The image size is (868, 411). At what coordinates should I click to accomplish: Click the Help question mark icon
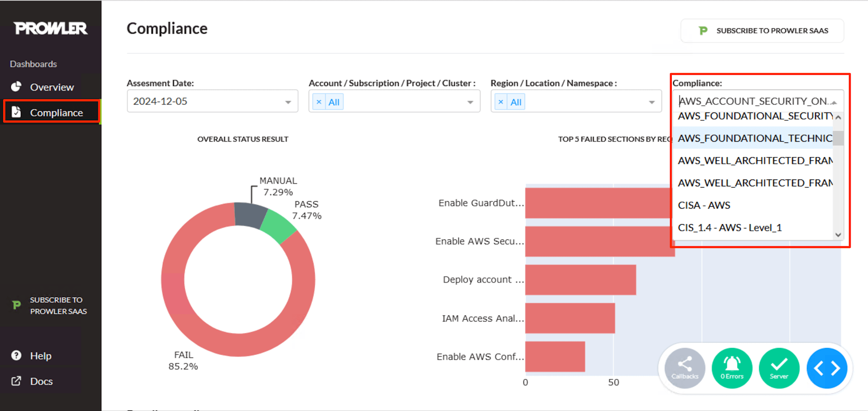[x=16, y=355]
